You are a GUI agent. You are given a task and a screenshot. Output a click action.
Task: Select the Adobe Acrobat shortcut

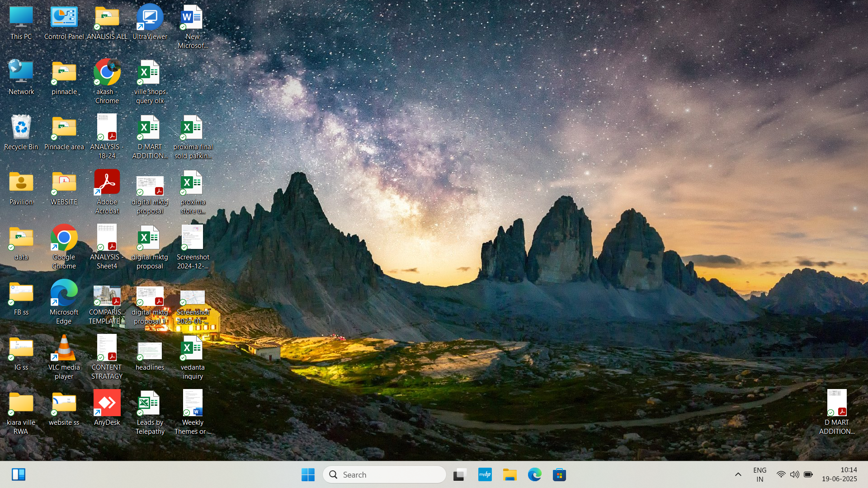click(107, 184)
